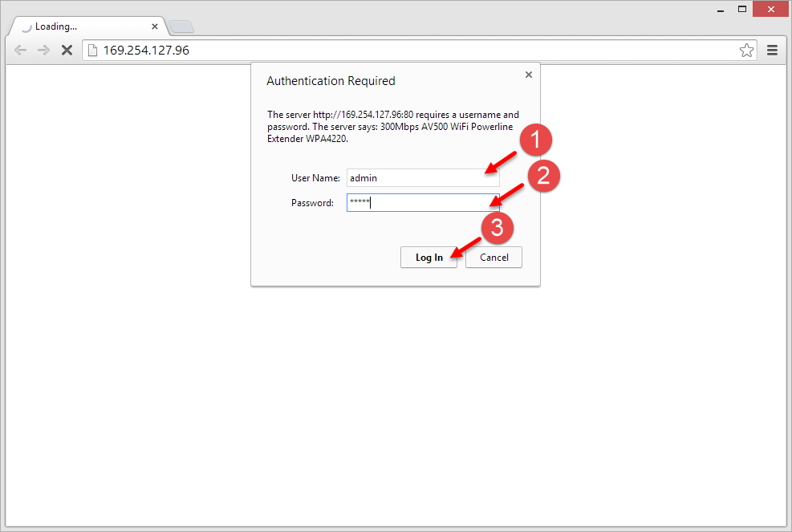Screen dimensions: 792x532
Task: Minimize the browser window
Action: click(721, 9)
